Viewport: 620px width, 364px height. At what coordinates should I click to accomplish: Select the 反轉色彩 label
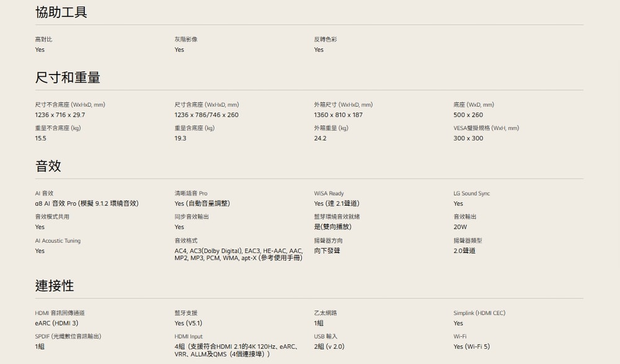325,40
